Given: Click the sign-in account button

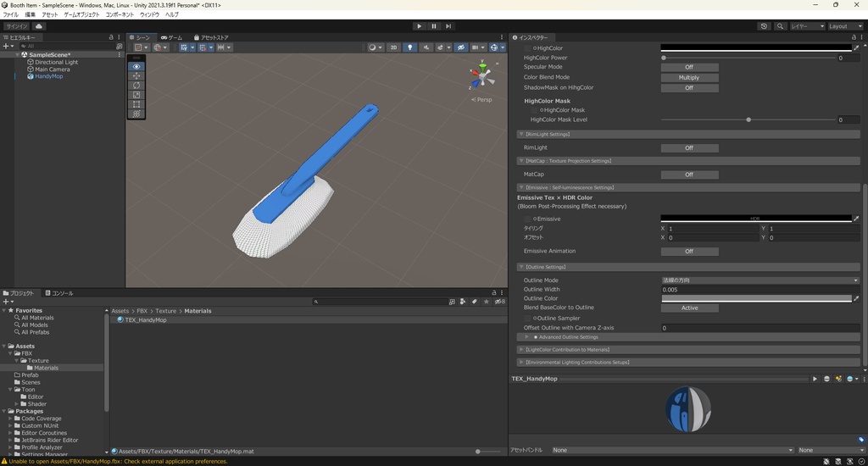Looking at the screenshot, I should pos(17,26).
